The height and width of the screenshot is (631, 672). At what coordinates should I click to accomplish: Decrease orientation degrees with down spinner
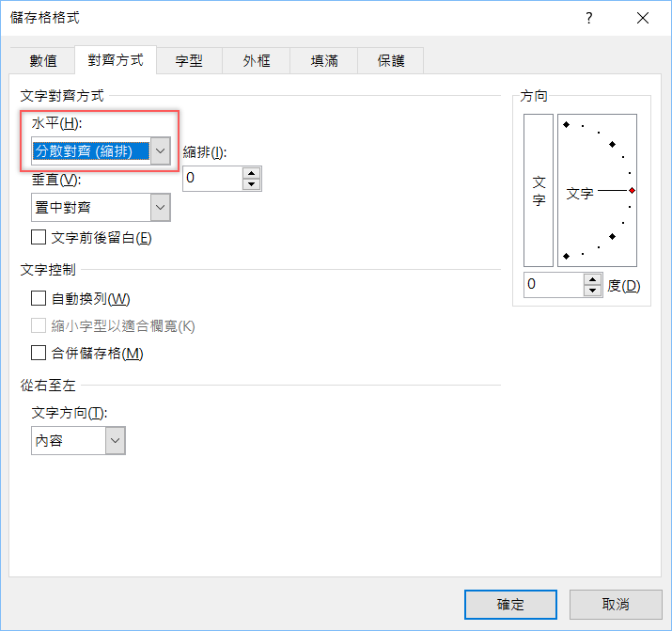(592, 291)
